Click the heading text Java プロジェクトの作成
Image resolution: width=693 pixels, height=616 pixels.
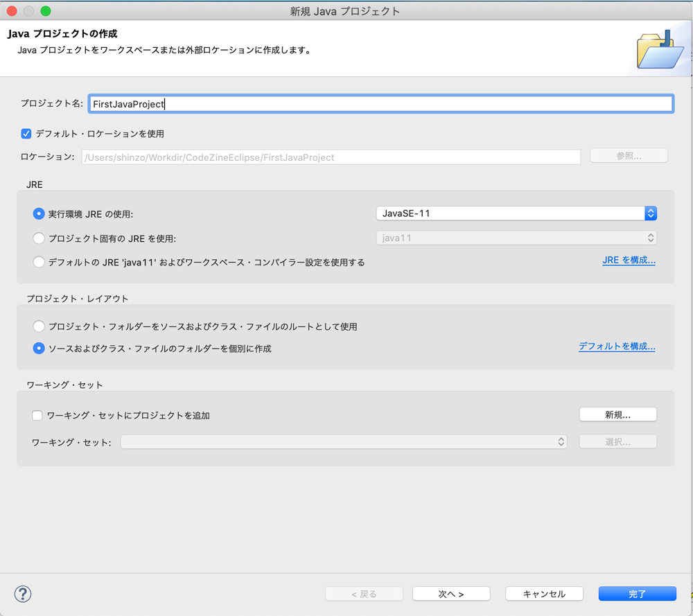click(x=62, y=33)
